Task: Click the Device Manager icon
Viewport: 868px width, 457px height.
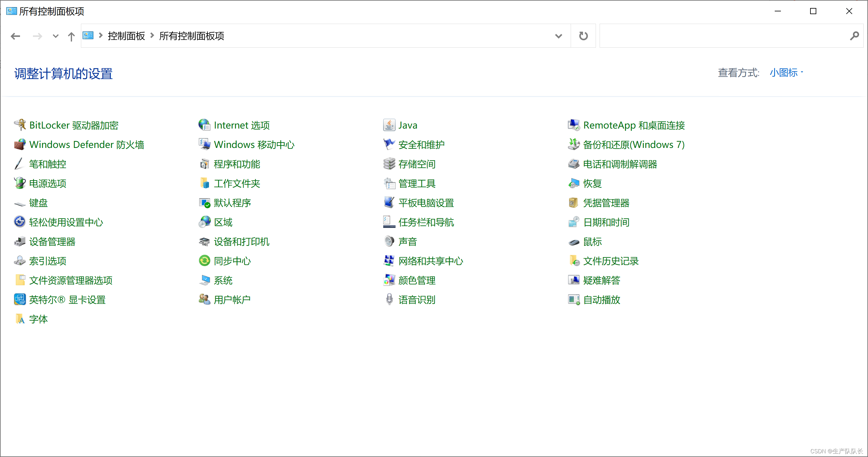Action: click(x=20, y=241)
